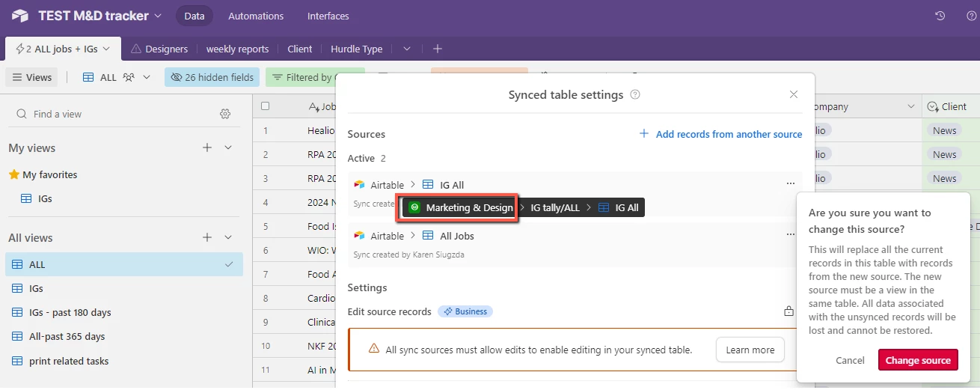Click the 'IG tally/ALL' tooltip breadcrumb
Viewport: 980px width, 390px height.
pos(555,207)
